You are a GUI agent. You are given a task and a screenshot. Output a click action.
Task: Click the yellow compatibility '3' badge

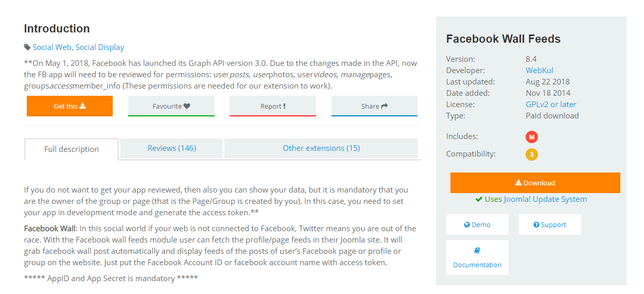coord(532,154)
